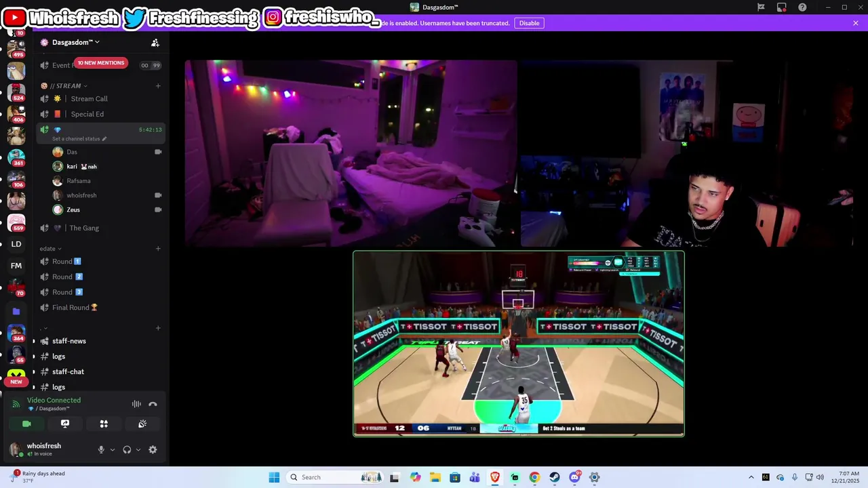The width and height of the screenshot is (868, 488).
Task: Deafen with the headphones icon
Action: click(127, 449)
